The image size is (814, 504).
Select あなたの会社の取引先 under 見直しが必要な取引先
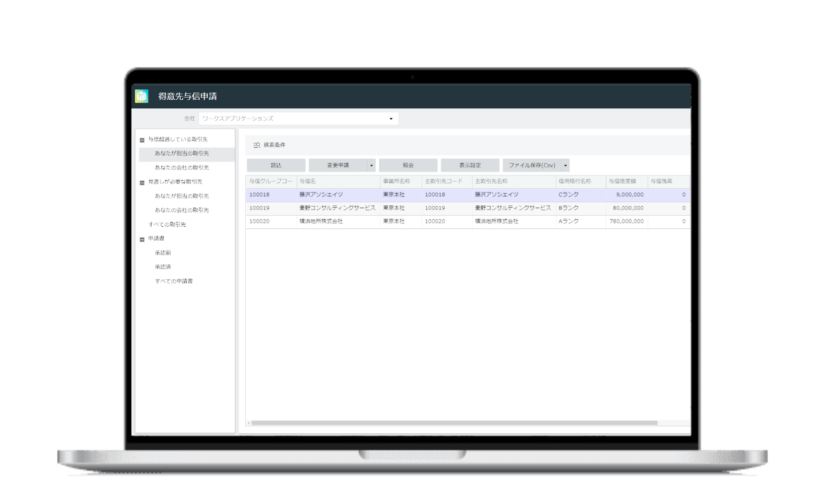tap(182, 210)
